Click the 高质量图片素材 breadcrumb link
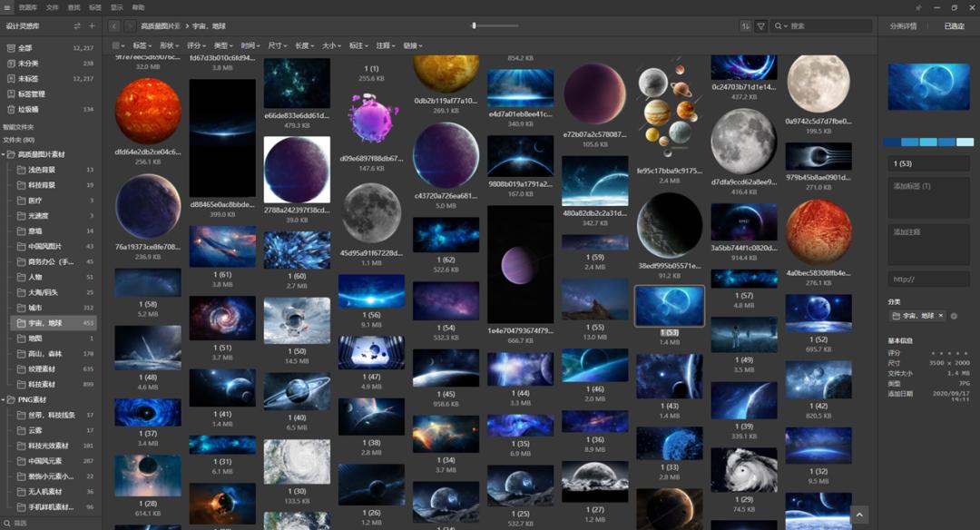This screenshot has height=530, width=980. tap(160, 26)
